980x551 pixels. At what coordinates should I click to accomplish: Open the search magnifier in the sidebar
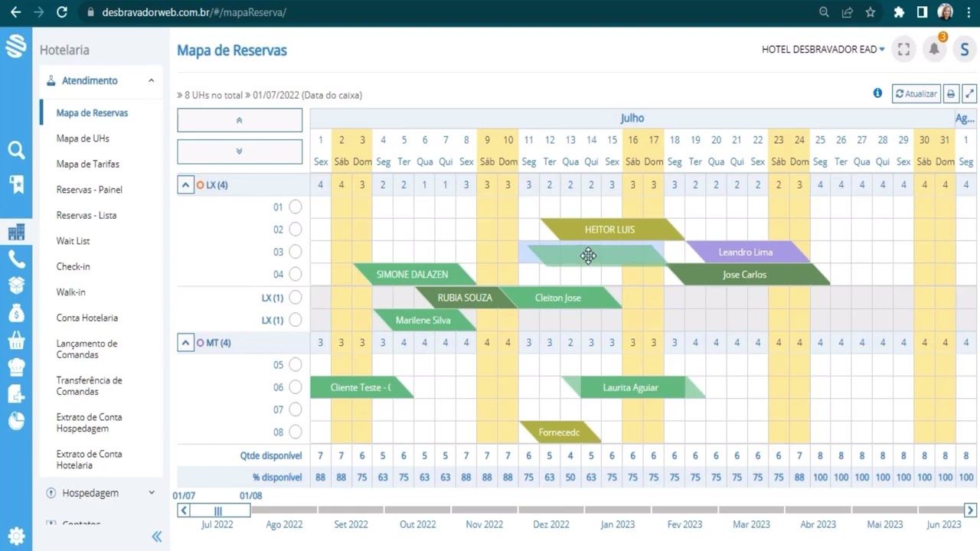[16, 150]
